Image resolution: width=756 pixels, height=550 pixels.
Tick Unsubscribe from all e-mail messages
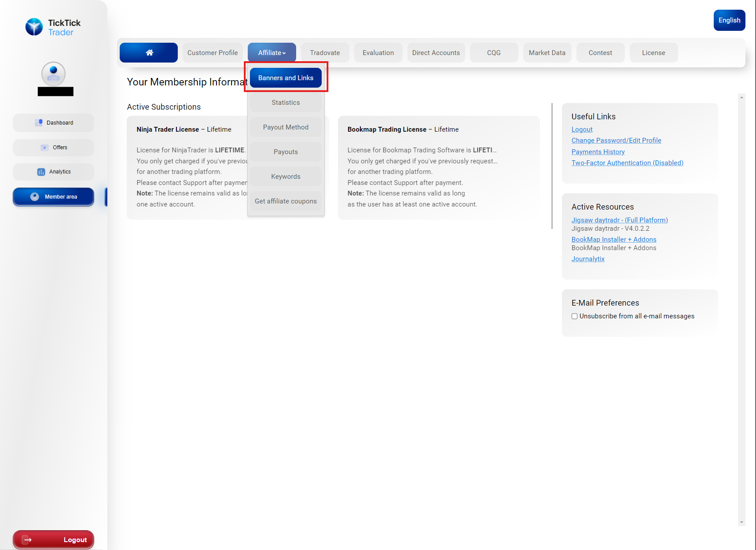(574, 316)
